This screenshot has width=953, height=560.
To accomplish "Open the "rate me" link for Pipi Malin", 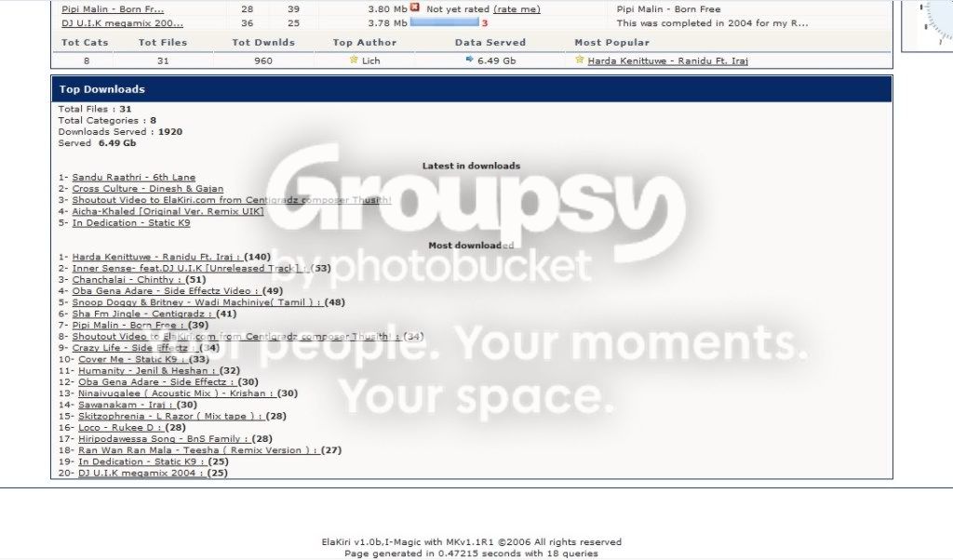I will pos(517,9).
